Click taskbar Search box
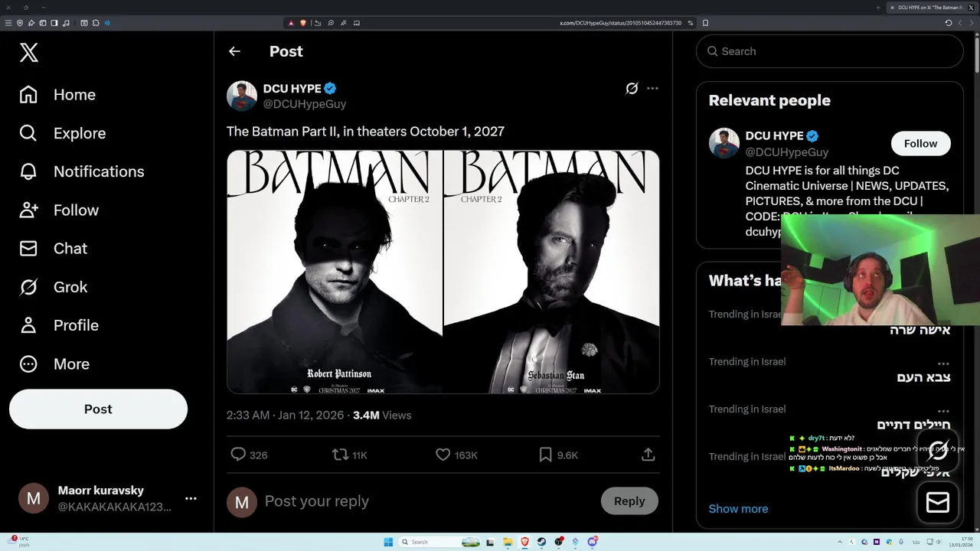The height and width of the screenshot is (551, 980). pos(439,542)
